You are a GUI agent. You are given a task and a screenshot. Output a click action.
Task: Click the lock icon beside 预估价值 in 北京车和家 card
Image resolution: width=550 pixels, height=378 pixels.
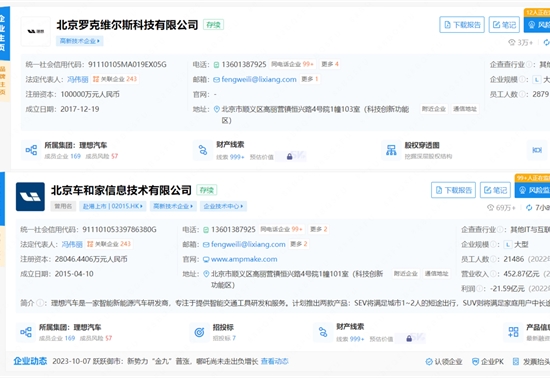pos(409,338)
